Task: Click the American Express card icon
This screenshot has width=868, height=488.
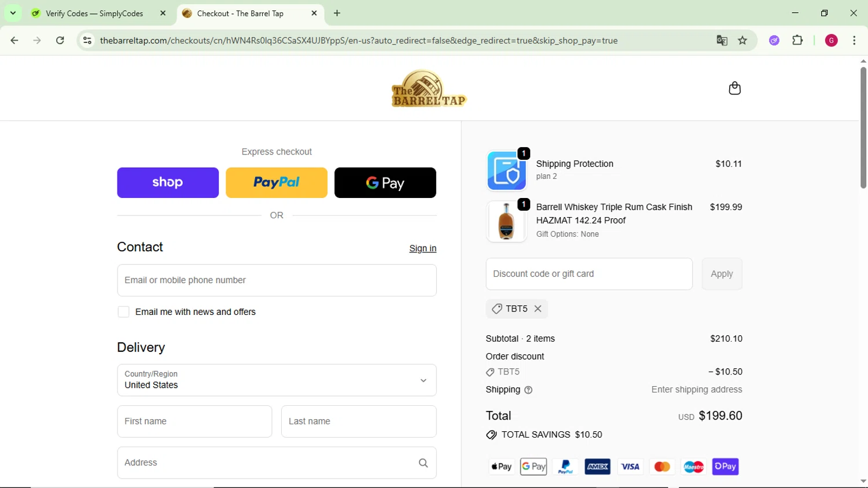Action: tap(597, 467)
